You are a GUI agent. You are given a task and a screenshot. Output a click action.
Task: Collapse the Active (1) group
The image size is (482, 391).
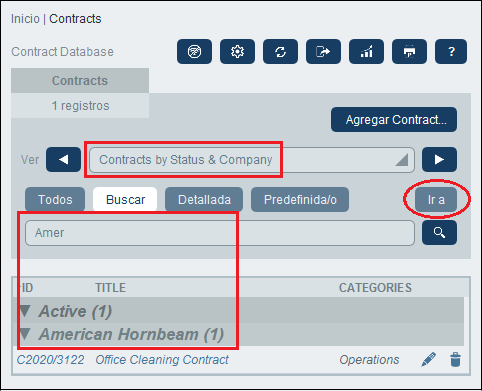click(25, 311)
